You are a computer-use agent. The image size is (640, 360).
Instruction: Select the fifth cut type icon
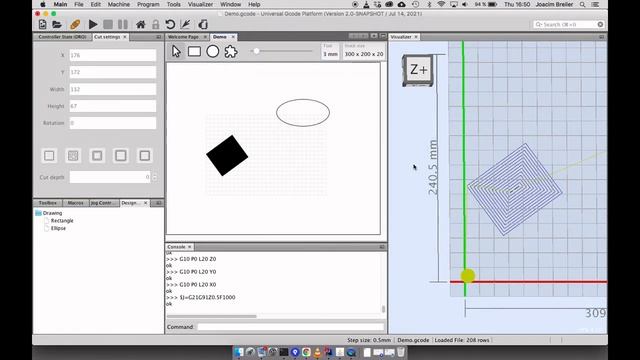click(144, 156)
